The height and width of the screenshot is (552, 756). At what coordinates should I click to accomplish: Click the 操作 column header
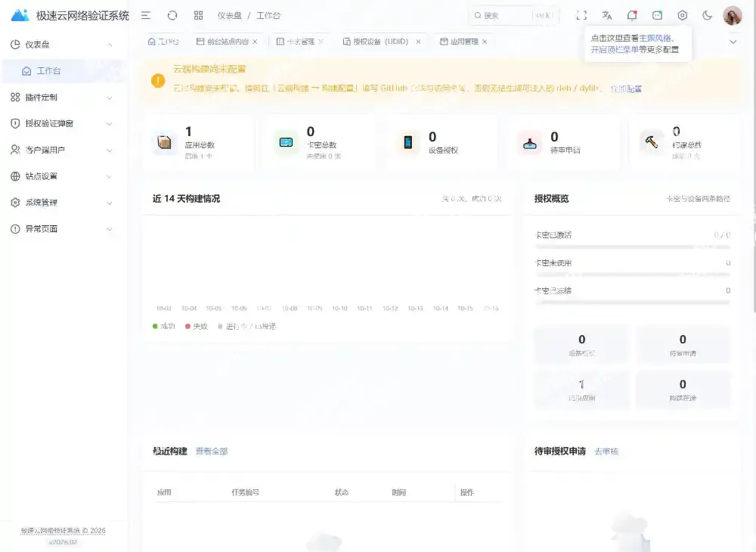[x=466, y=492]
